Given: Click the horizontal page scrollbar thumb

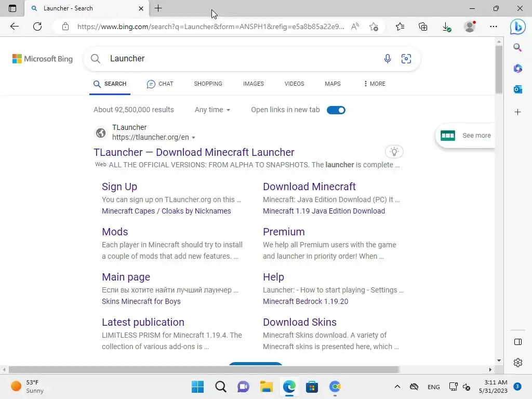Looking at the screenshot, I should (204, 369).
